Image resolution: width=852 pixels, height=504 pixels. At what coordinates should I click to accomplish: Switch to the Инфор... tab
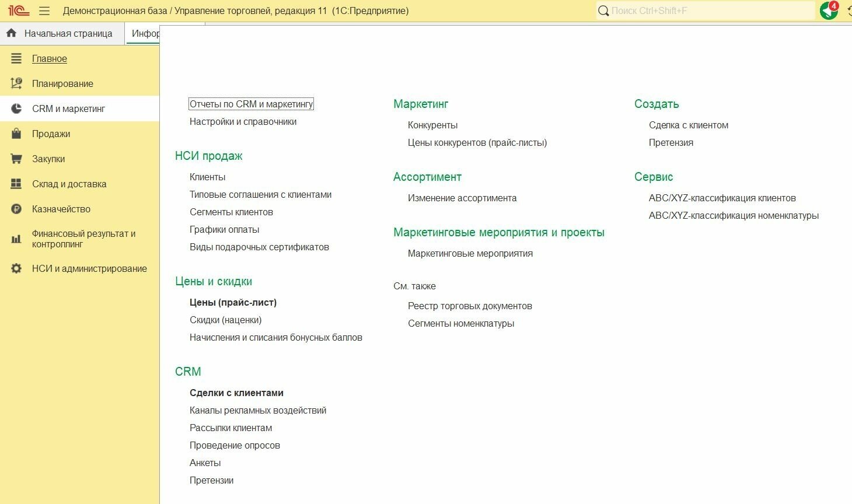click(x=145, y=33)
